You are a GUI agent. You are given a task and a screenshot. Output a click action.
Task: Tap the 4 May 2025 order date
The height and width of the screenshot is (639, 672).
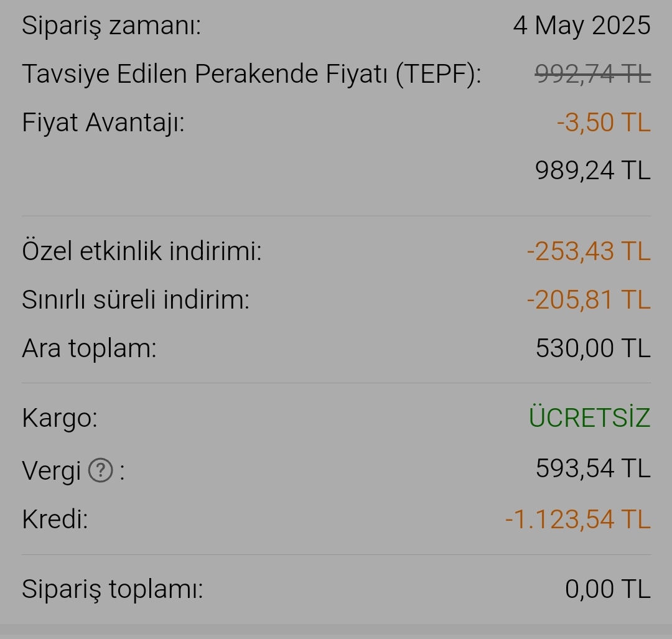coord(582,26)
